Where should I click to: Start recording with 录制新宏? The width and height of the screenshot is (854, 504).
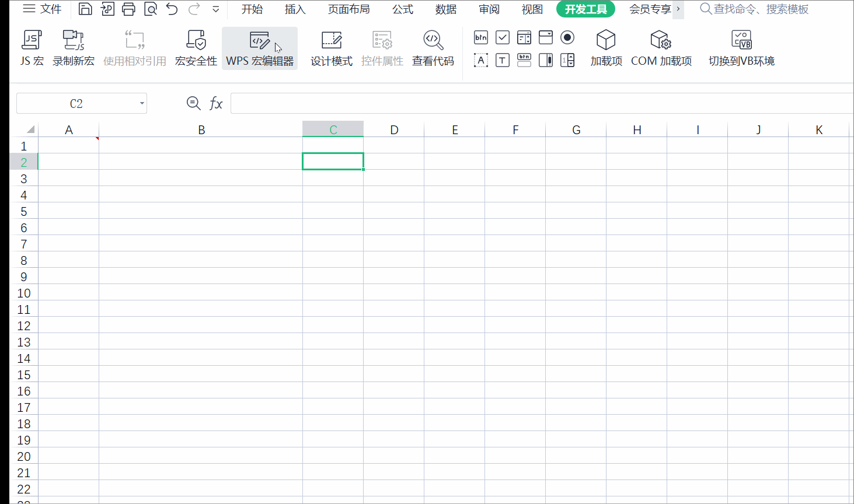pos(74,48)
